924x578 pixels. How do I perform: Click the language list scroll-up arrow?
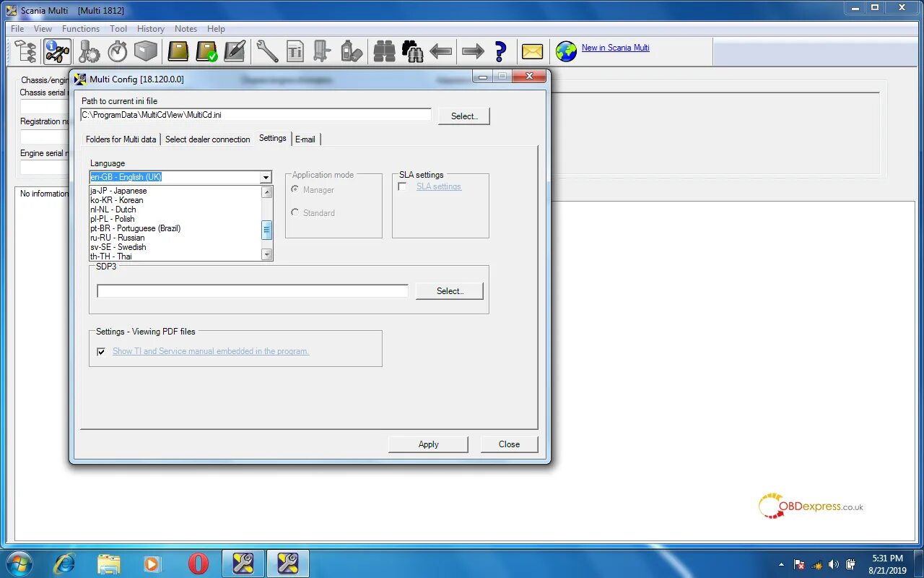[266, 192]
